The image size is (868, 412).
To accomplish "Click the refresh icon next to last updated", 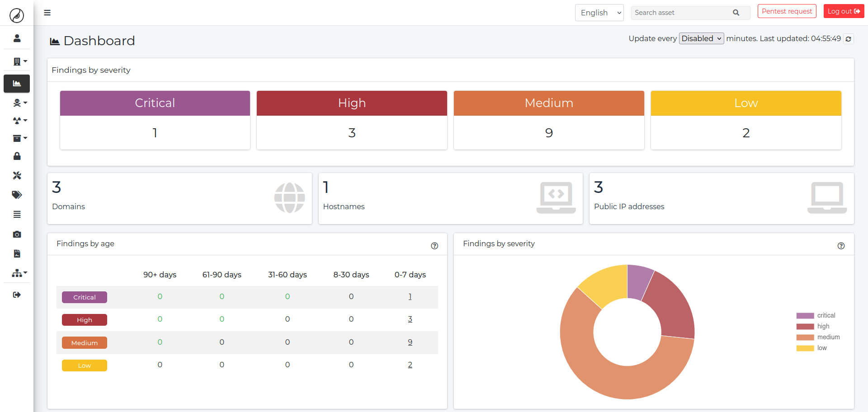I will click(x=849, y=38).
